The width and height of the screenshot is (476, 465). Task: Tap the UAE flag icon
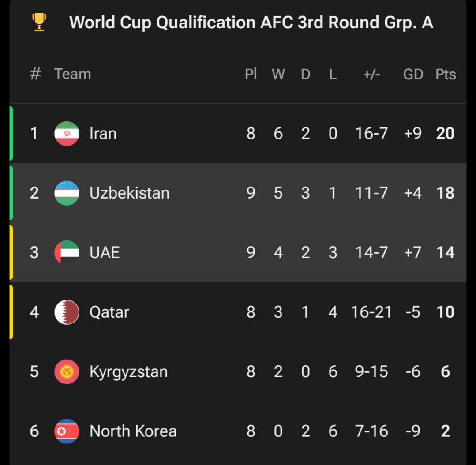pyautogui.click(x=67, y=252)
